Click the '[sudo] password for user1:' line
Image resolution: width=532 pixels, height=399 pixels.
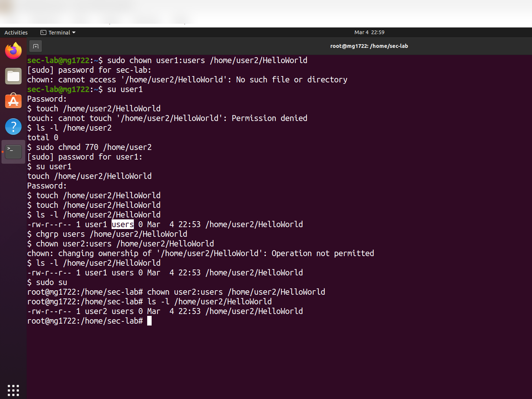point(85,157)
